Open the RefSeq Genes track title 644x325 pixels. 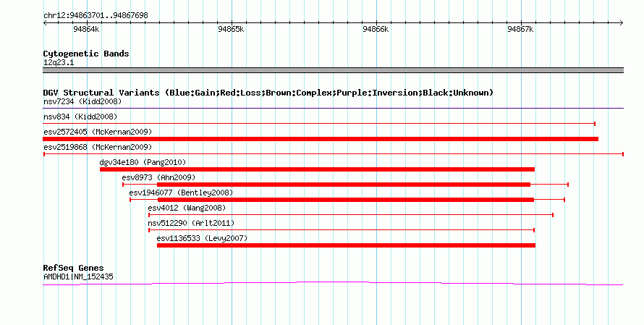coord(73,268)
